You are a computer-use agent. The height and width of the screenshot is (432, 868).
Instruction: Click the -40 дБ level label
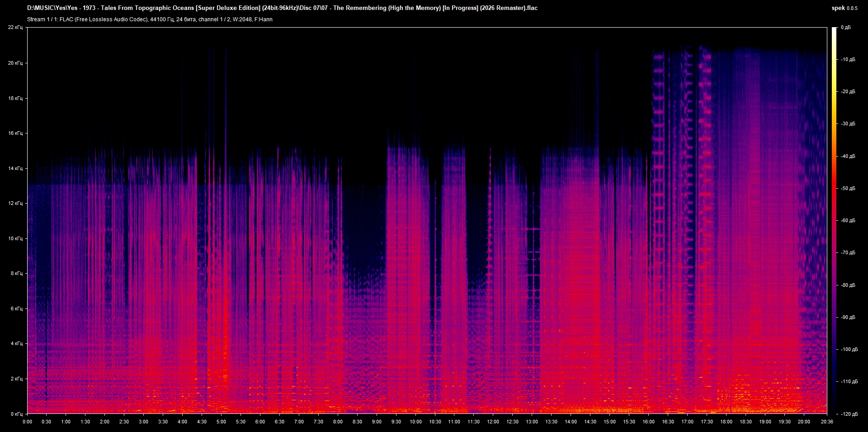pos(848,157)
